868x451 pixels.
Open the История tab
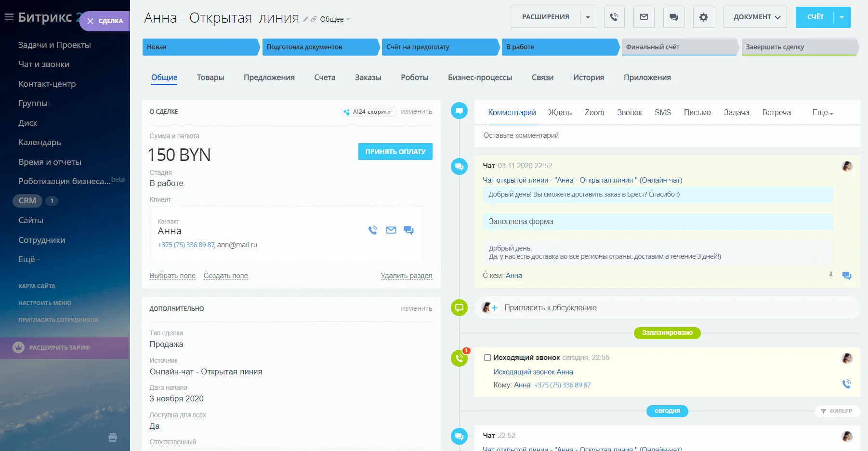[588, 77]
